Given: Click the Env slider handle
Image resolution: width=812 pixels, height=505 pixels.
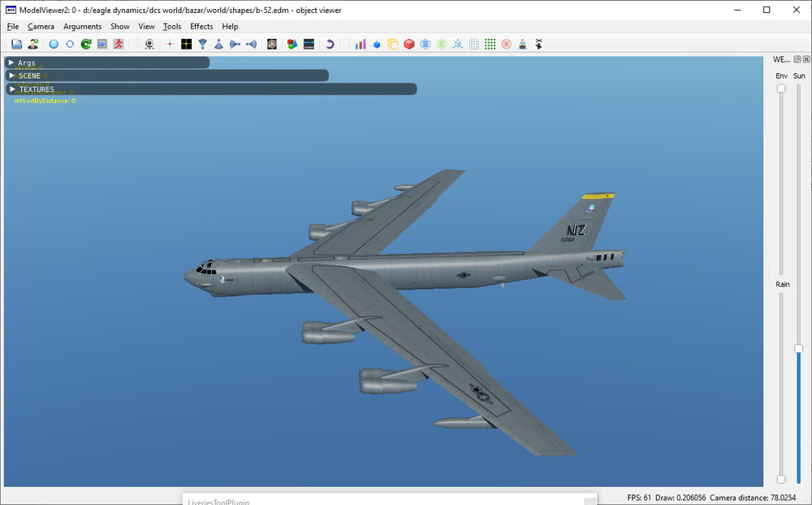Looking at the screenshot, I should tap(781, 88).
